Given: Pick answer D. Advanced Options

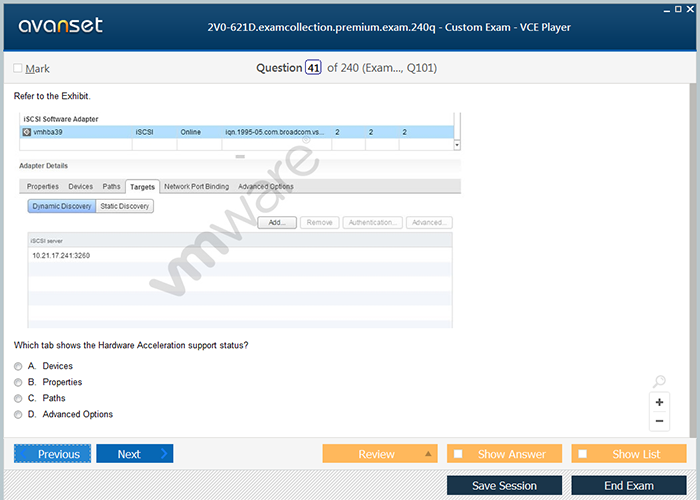Looking at the screenshot, I should pos(18,415).
